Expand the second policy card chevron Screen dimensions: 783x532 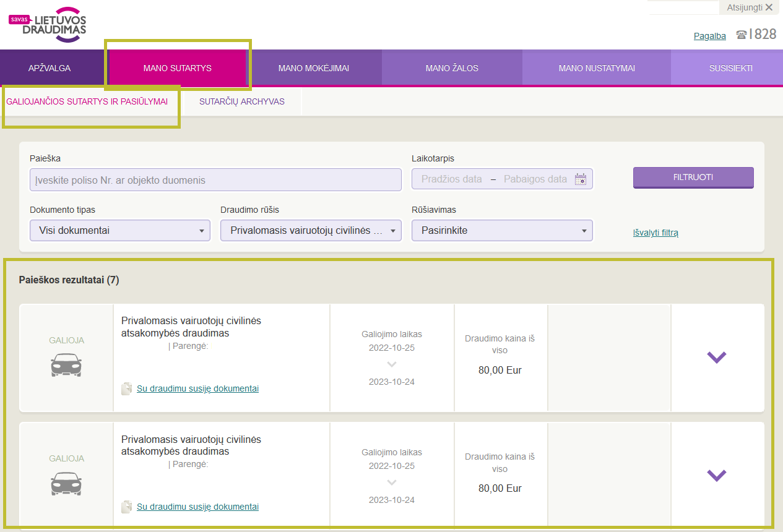[x=717, y=475]
